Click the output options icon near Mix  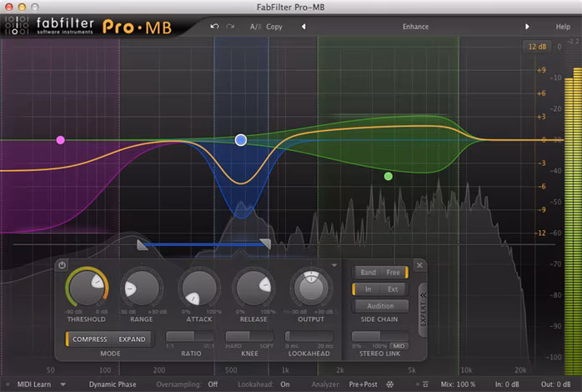tap(425, 384)
